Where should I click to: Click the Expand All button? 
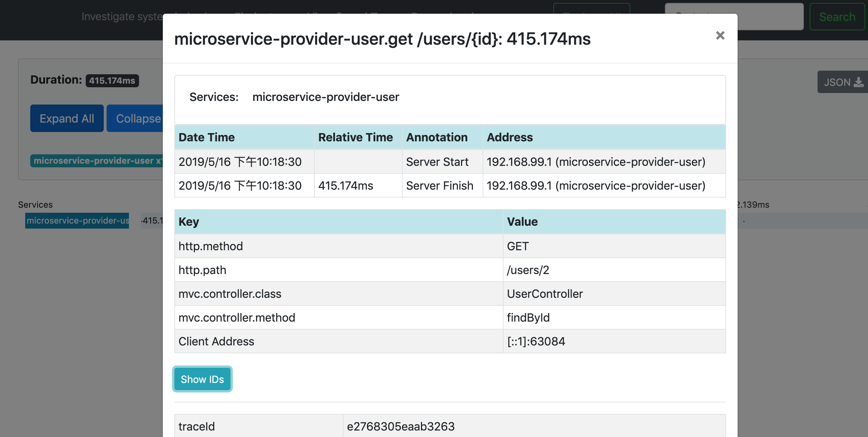coord(67,118)
